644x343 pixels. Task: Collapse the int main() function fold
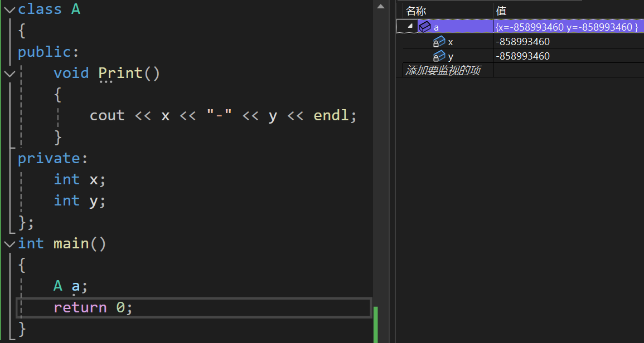(9, 244)
